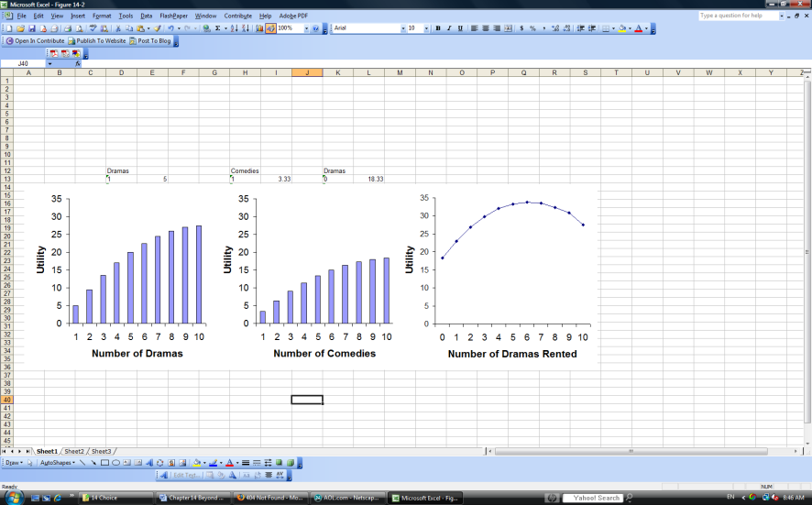Select the Oval drawing tool
This screenshot has height=505, width=812.
click(x=116, y=463)
